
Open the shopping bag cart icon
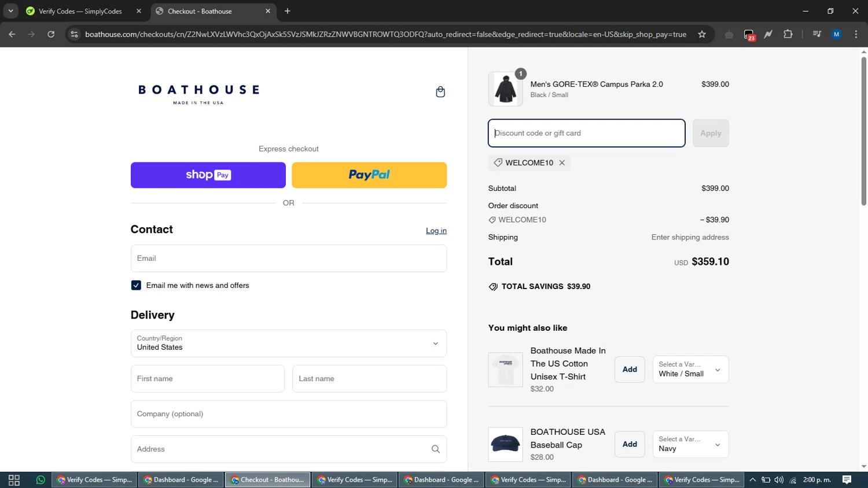point(440,92)
